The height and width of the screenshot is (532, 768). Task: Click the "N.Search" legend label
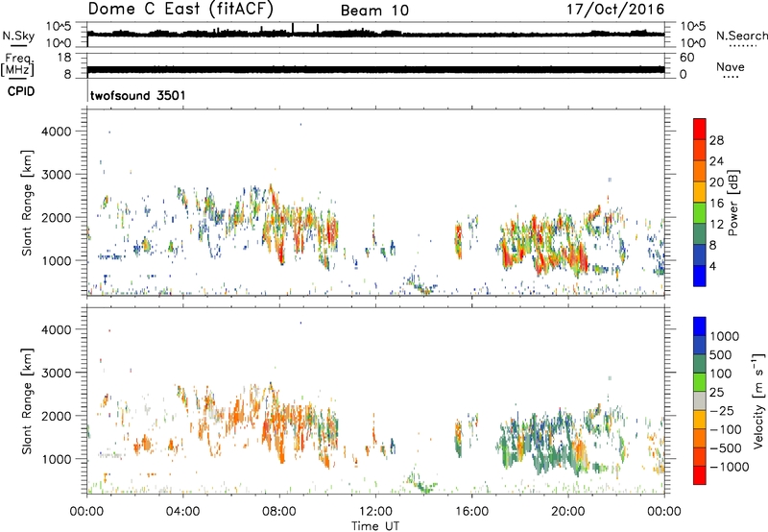point(741,36)
